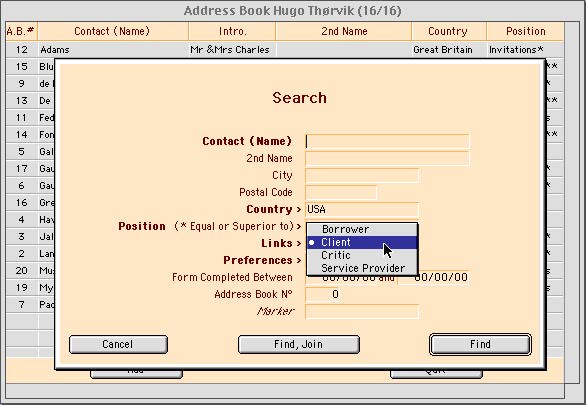Viewport: 586px width, 405px height.
Task: Click into the City field
Action: (362, 176)
